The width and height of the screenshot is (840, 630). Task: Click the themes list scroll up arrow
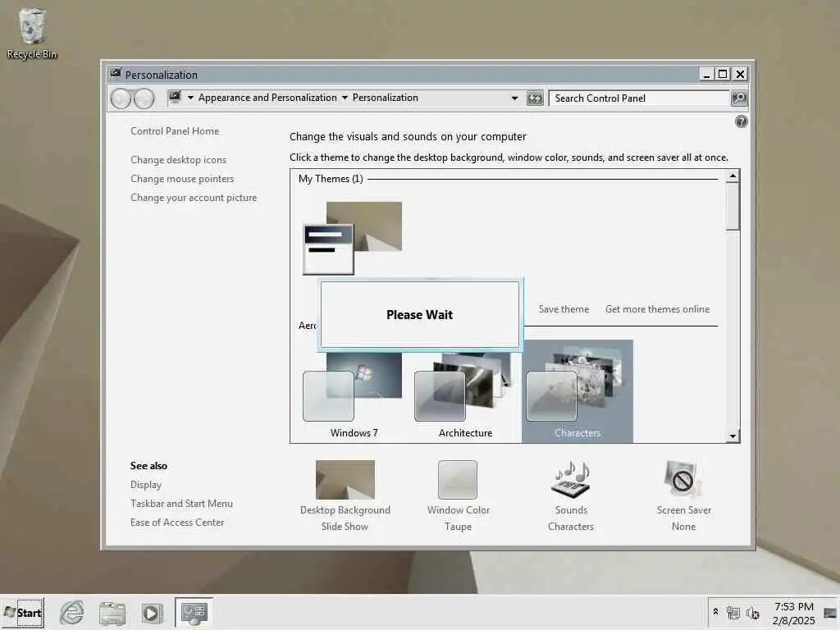pos(733,176)
